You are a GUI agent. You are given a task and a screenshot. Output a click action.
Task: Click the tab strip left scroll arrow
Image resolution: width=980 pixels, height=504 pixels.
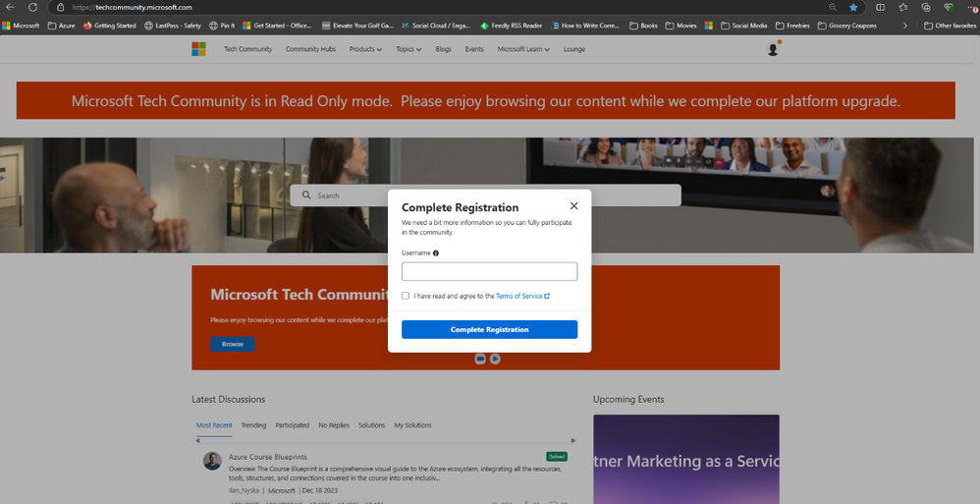(x=198, y=441)
